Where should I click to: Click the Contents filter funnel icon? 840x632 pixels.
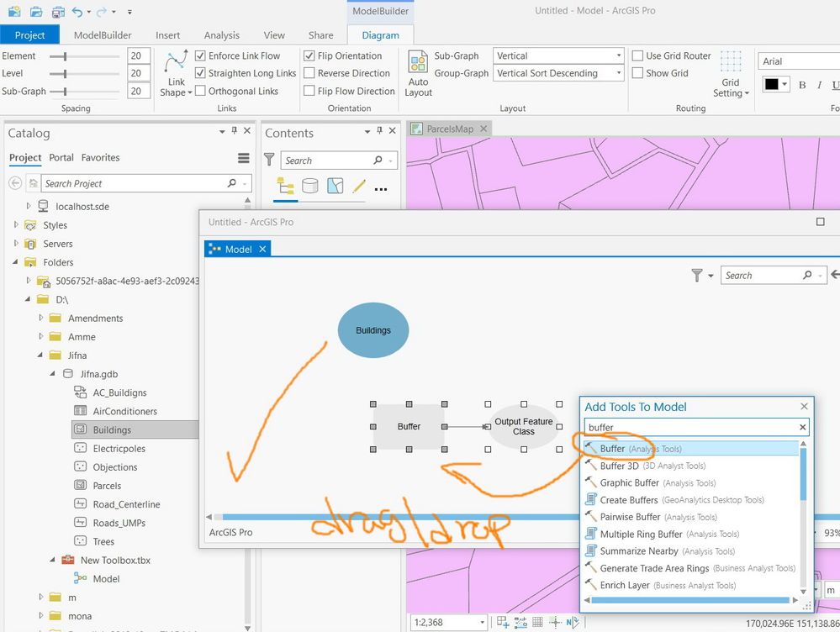tap(269, 160)
